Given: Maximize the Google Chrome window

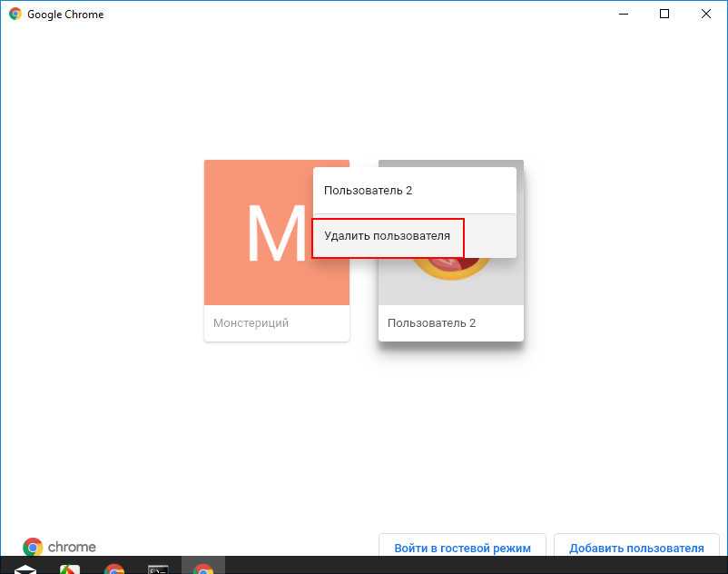Looking at the screenshot, I should pos(664,15).
